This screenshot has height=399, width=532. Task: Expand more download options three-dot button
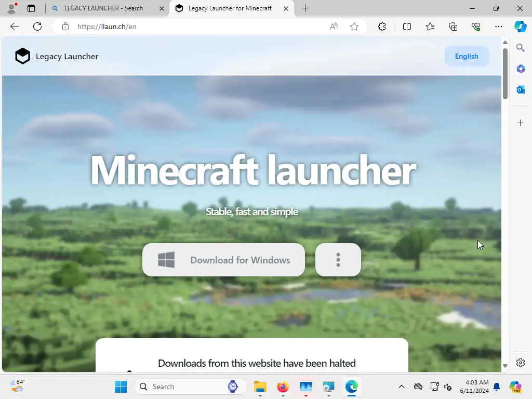[338, 260]
